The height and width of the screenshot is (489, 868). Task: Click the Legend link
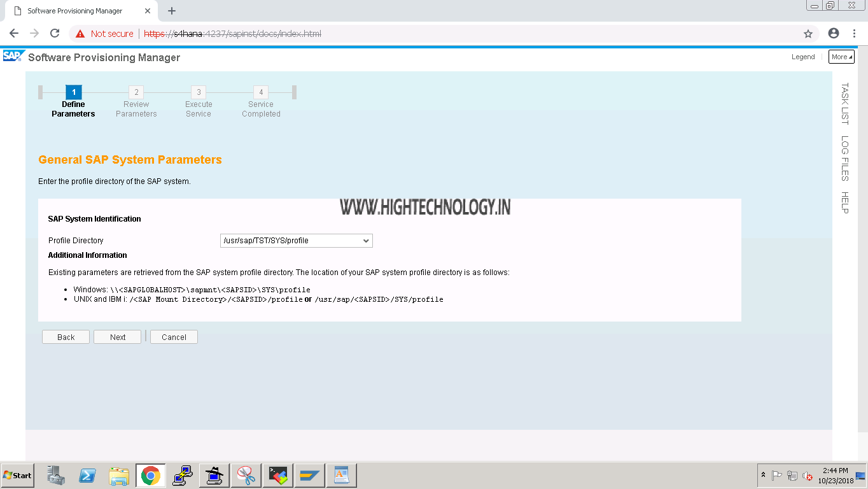(803, 57)
